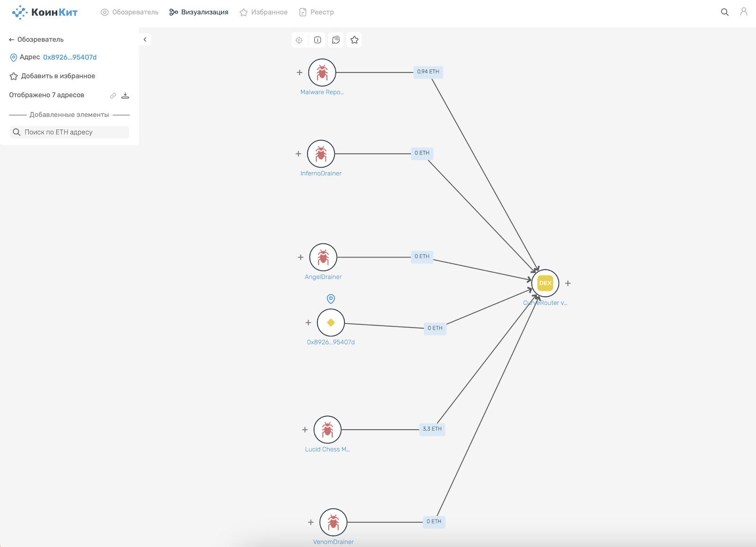Image resolution: width=756 pixels, height=547 pixels.
Task: Click the Malware Repo... node label
Action: (x=322, y=92)
